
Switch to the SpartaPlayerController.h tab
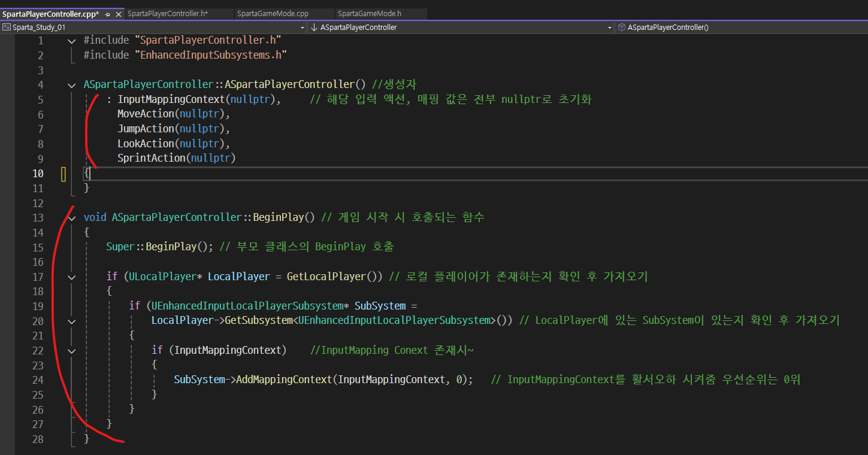coord(167,13)
